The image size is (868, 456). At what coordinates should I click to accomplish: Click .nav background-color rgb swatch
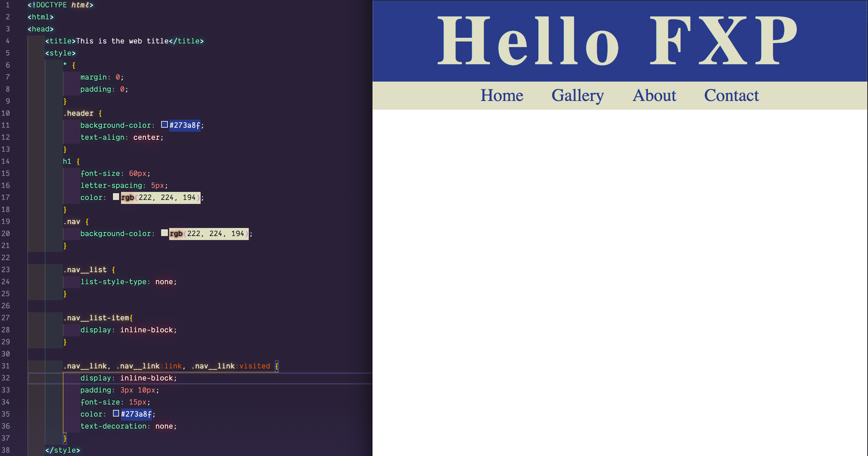click(165, 233)
